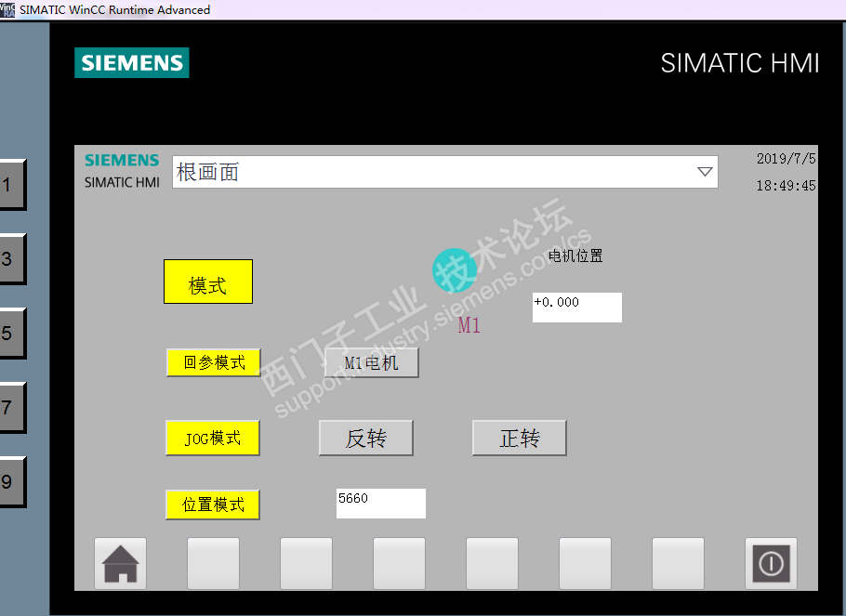This screenshot has width=846, height=616.
Task: Select 位置模式 position mode
Action: point(213,505)
